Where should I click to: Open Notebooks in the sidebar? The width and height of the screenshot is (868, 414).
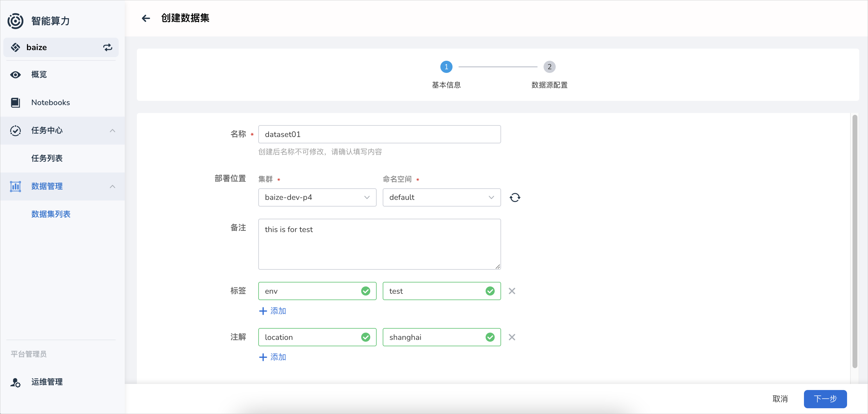tap(62, 102)
